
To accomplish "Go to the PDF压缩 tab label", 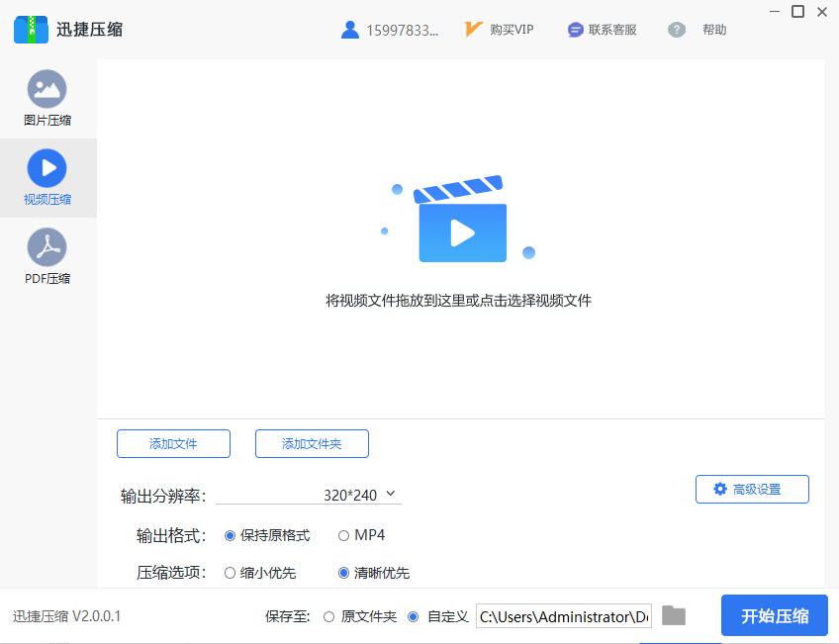I will point(47,279).
